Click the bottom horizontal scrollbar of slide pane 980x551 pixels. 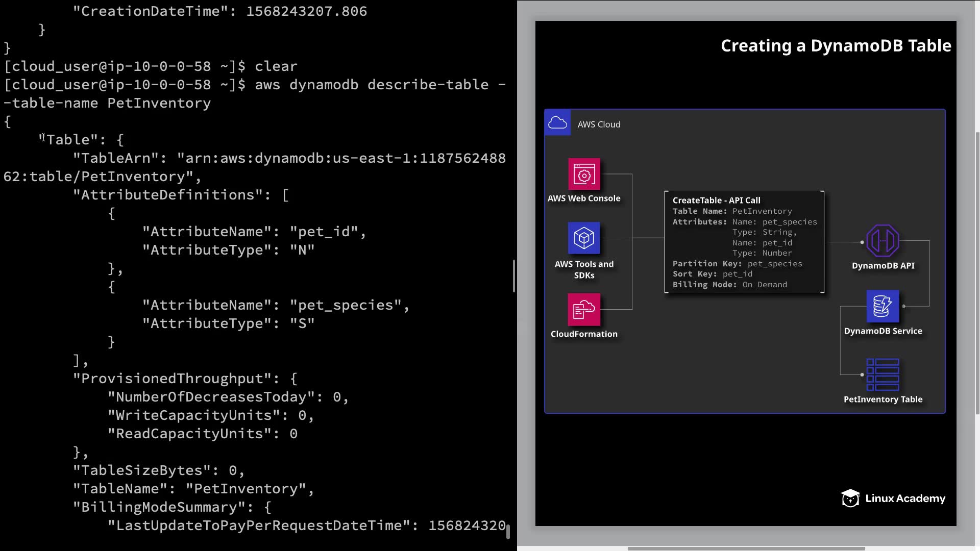(745, 548)
